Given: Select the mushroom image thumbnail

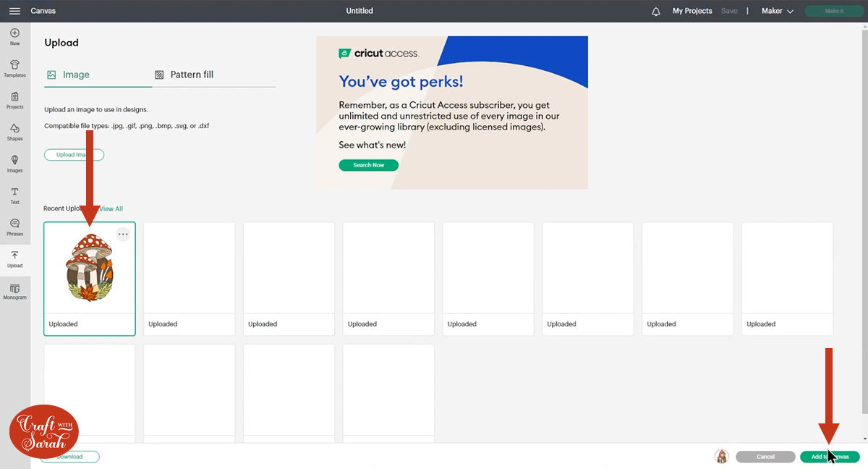Looking at the screenshot, I should 89,268.
